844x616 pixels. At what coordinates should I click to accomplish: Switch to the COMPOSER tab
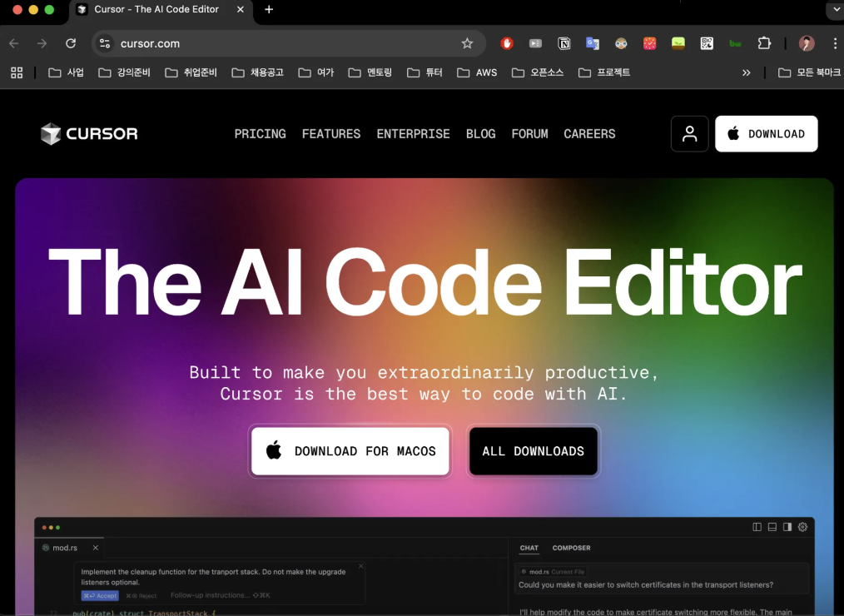pos(571,548)
